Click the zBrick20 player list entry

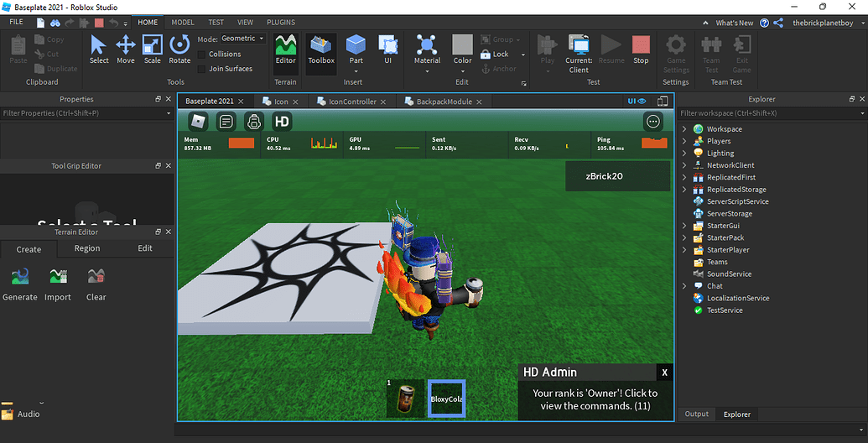(x=618, y=176)
